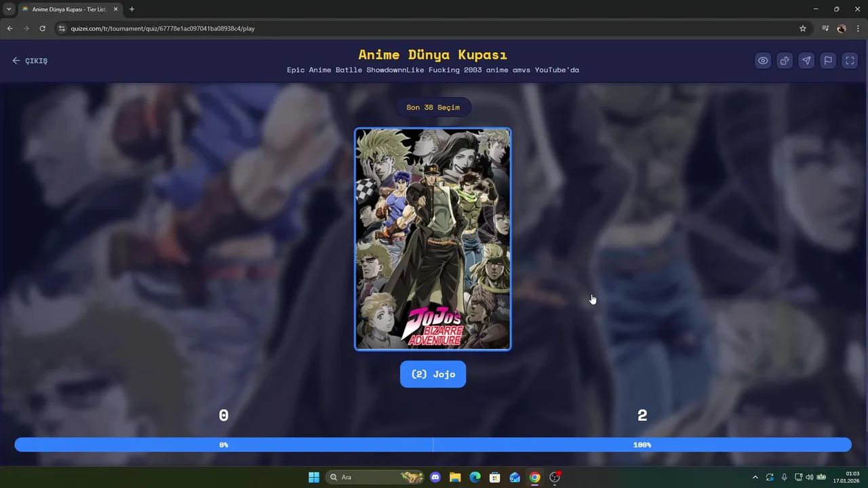
Task: Click the dice randomize icon in header
Action: 785,60
